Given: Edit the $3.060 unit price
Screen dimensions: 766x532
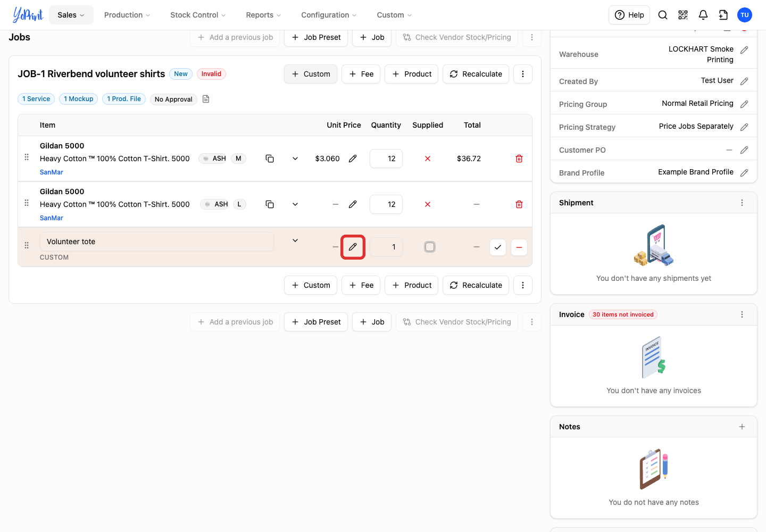Looking at the screenshot, I should [353, 159].
